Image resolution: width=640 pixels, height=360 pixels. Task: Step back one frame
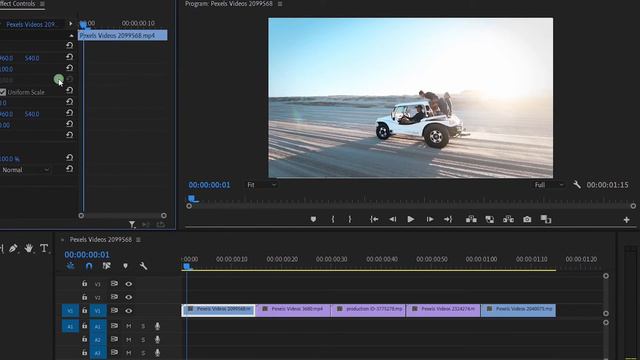pyautogui.click(x=392, y=219)
